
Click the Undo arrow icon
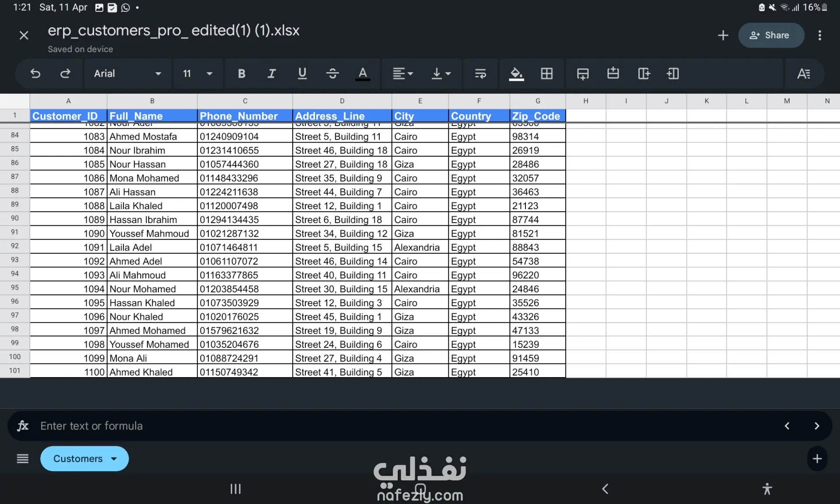[35, 73]
